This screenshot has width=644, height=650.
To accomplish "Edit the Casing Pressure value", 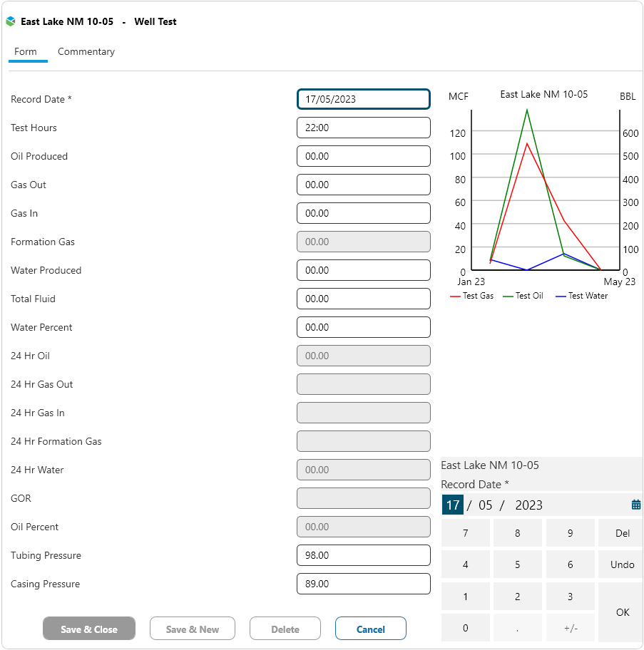I will coord(363,584).
